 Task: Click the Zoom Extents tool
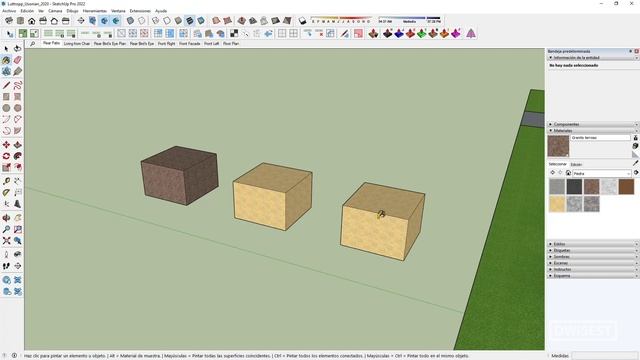[x=6, y=241]
